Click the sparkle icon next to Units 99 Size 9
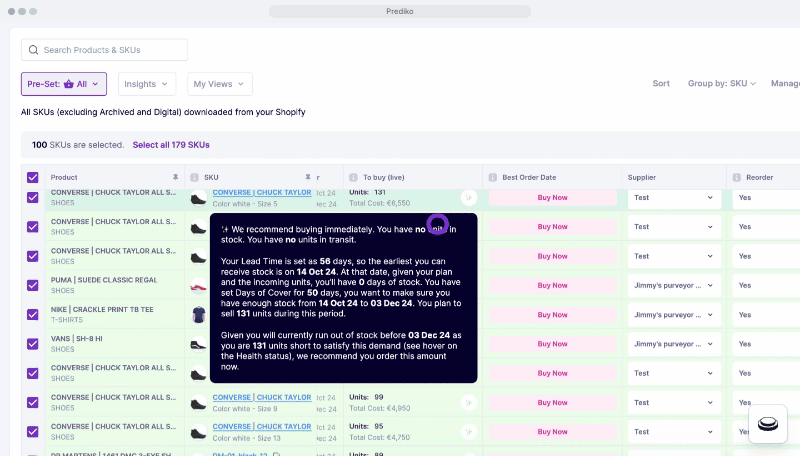 point(468,402)
